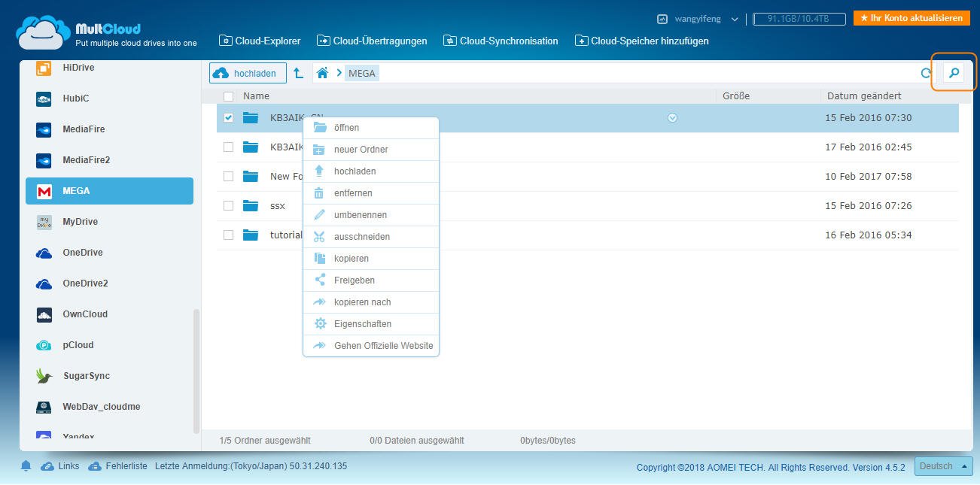Open the Cloud-Übertragungen tab
This screenshot has width=980, height=485.
[x=372, y=41]
